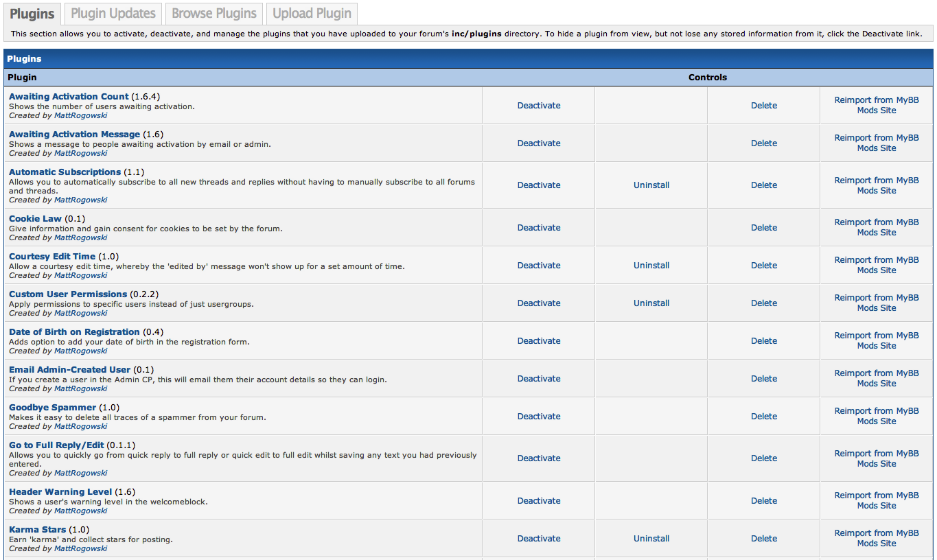Open the Cookie Law plugin title link
The image size is (937, 560).
point(35,219)
